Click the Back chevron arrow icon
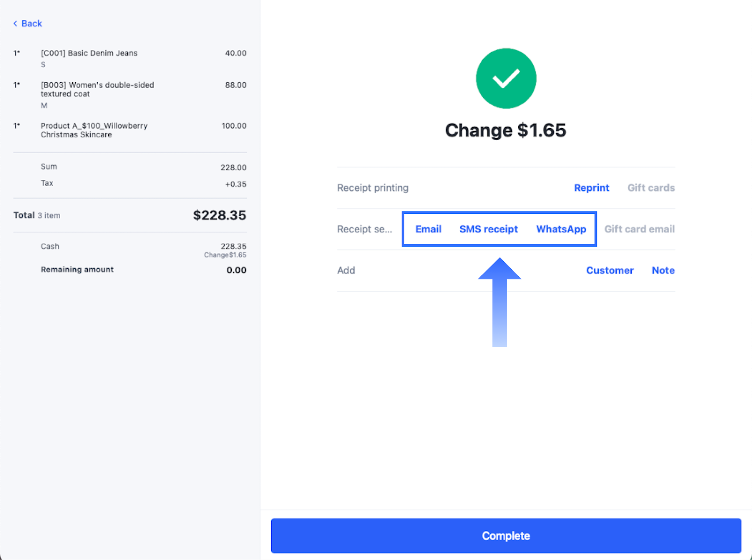 [15, 23]
